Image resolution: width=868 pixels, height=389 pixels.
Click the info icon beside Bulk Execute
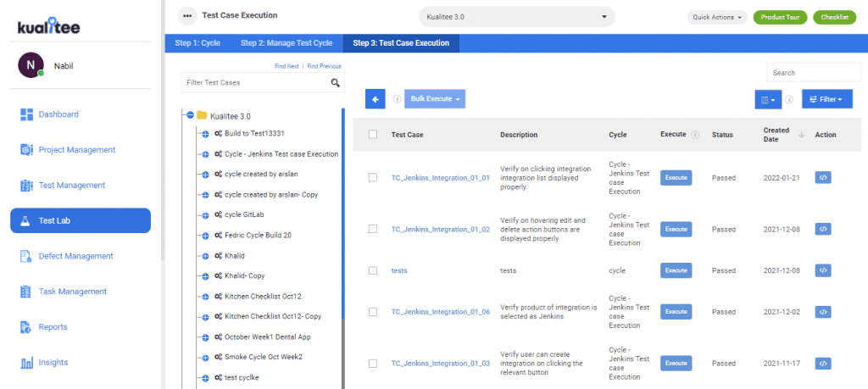397,99
